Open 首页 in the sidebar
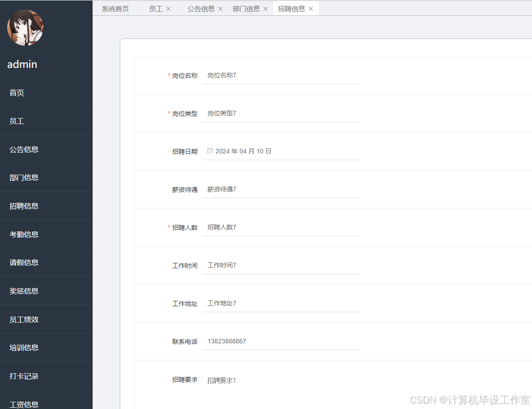The height and width of the screenshot is (409, 532). click(x=46, y=92)
